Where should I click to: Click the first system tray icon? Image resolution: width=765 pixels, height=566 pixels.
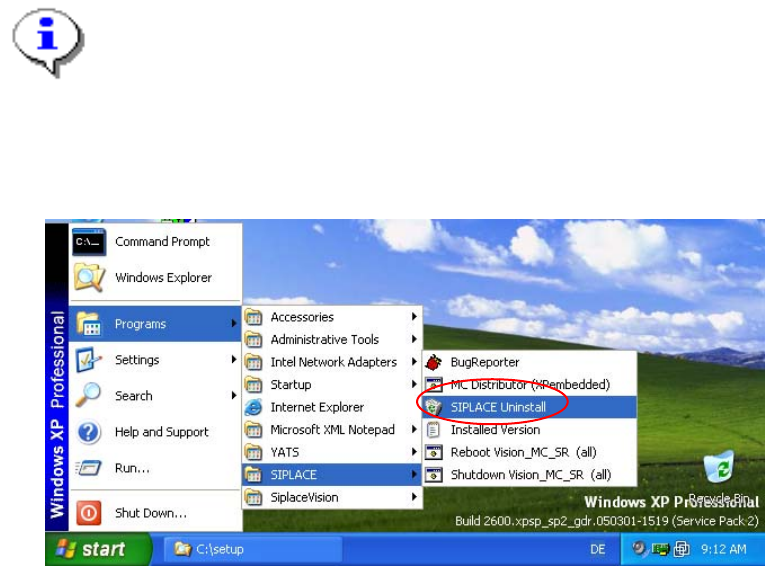[638, 549]
